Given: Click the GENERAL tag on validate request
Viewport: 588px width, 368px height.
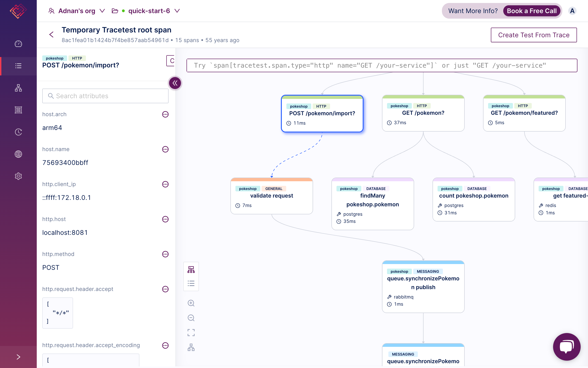Looking at the screenshot, I should pos(274,189).
